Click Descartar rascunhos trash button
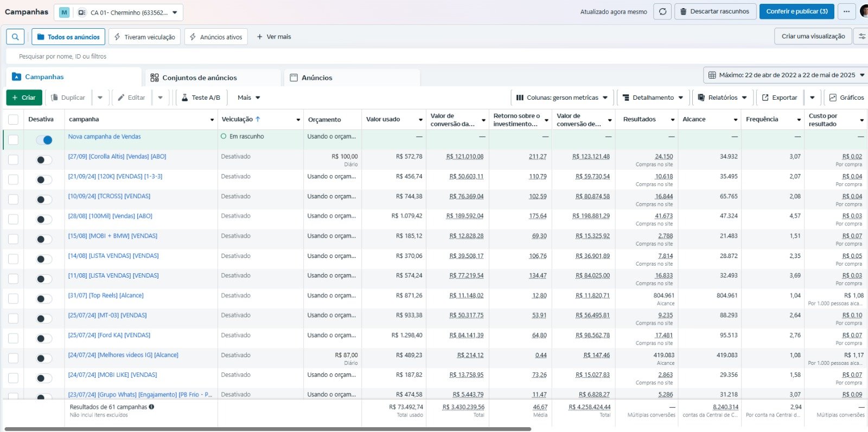This screenshot has width=868, height=432. point(715,11)
